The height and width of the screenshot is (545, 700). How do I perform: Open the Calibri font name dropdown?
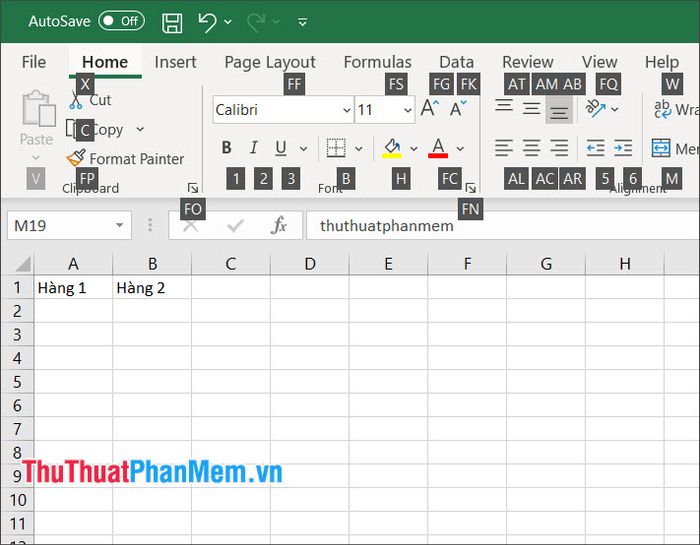(x=346, y=110)
